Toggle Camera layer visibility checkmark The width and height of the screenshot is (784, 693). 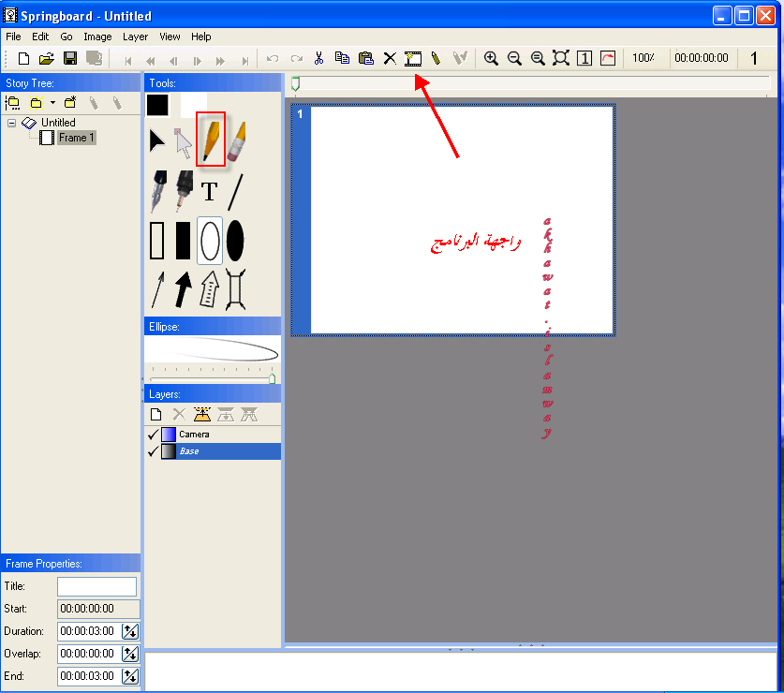pyautogui.click(x=153, y=435)
